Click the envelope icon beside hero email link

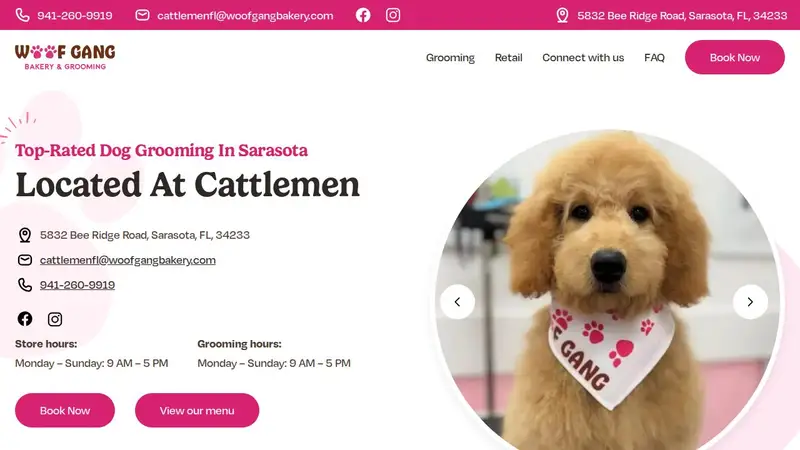click(x=24, y=260)
